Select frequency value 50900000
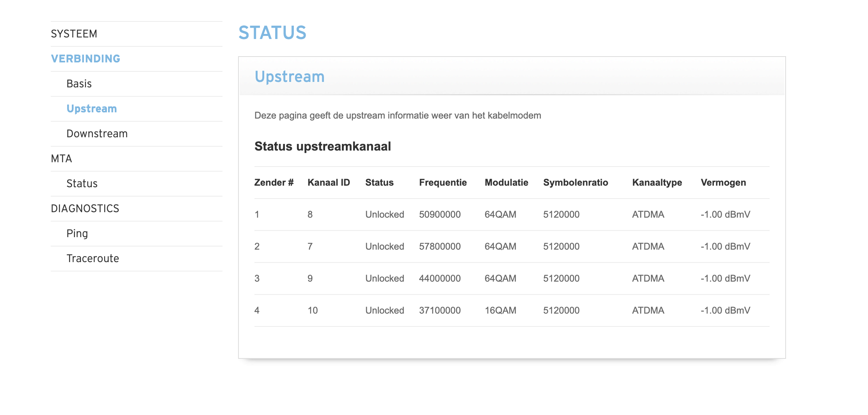The height and width of the screenshot is (415, 868). point(440,215)
